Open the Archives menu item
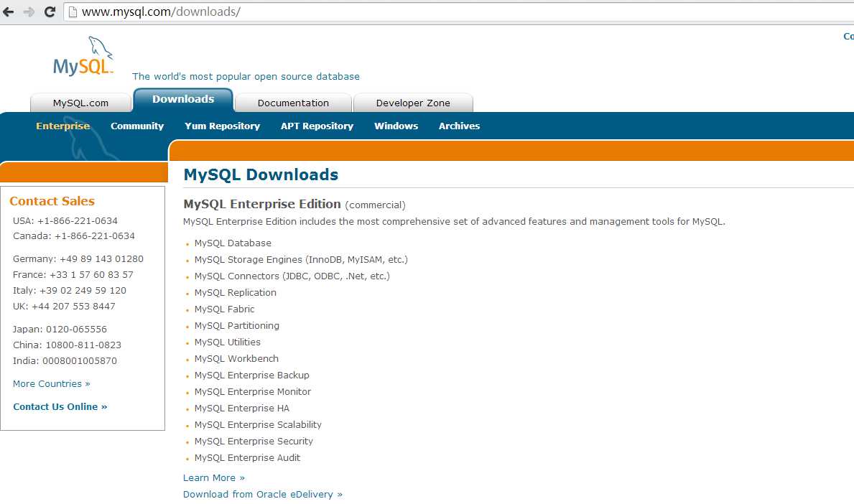 [x=459, y=126]
